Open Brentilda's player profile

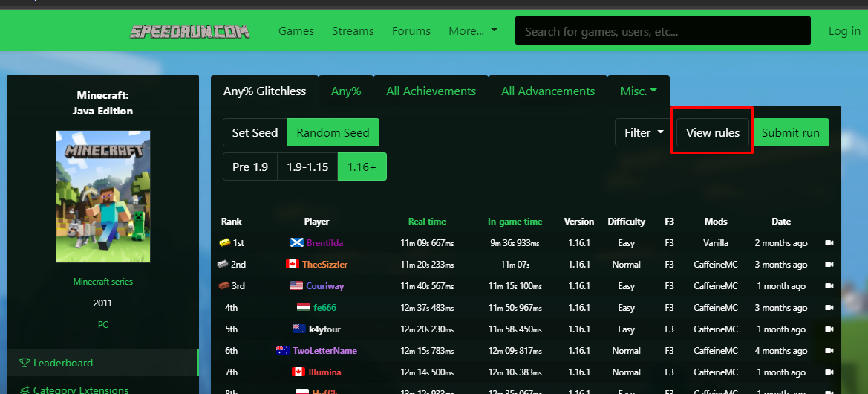[x=325, y=242]
